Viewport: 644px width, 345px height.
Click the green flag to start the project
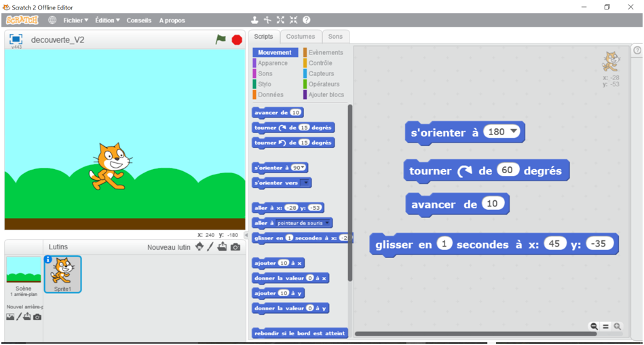click(221, 39)
